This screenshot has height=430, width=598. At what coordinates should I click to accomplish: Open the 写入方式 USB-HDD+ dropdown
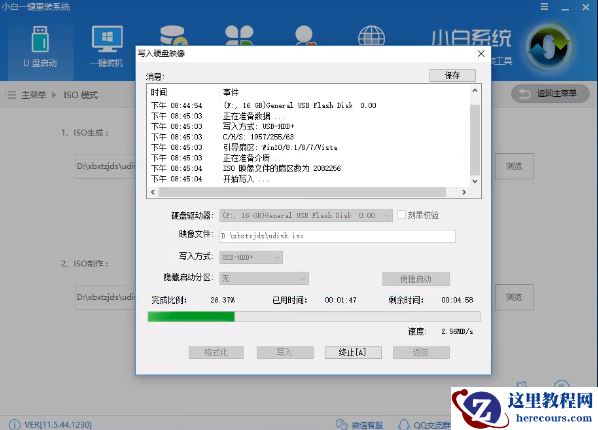pos(251,257)
